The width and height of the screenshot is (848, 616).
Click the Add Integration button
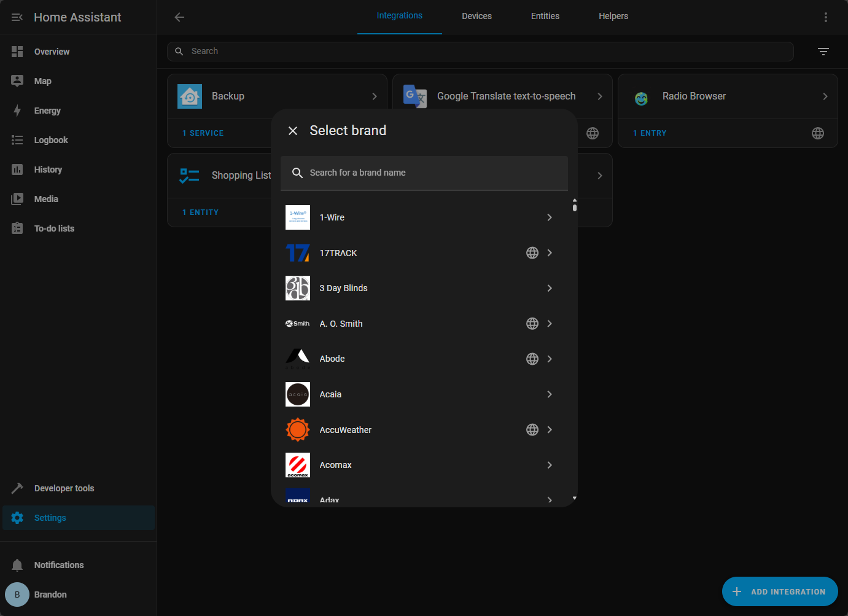point(779,591)
